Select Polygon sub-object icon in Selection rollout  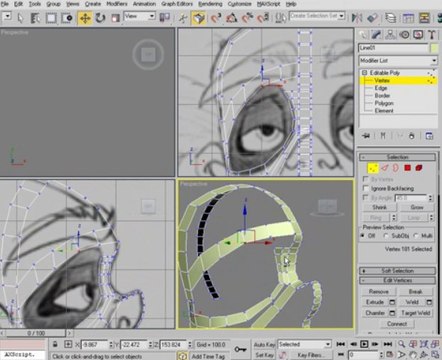pos(407,168)
